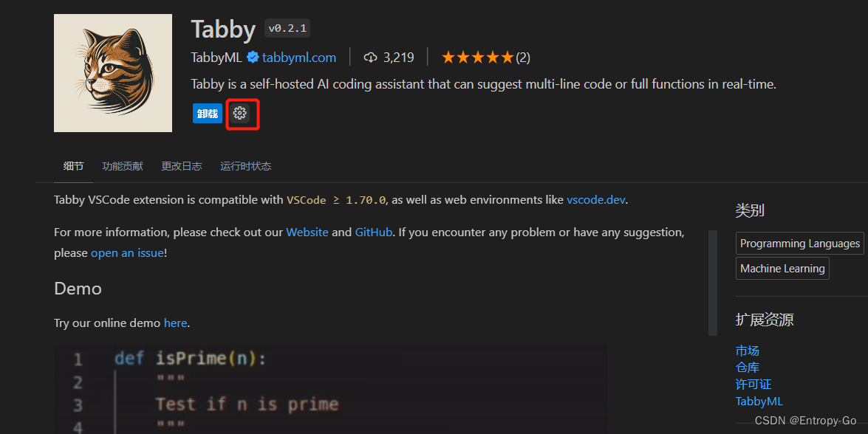The width and height of the screenshot is (868, 434).
Task: Click the verified publisher badge next to TabbyML
Action: point(253,57)
